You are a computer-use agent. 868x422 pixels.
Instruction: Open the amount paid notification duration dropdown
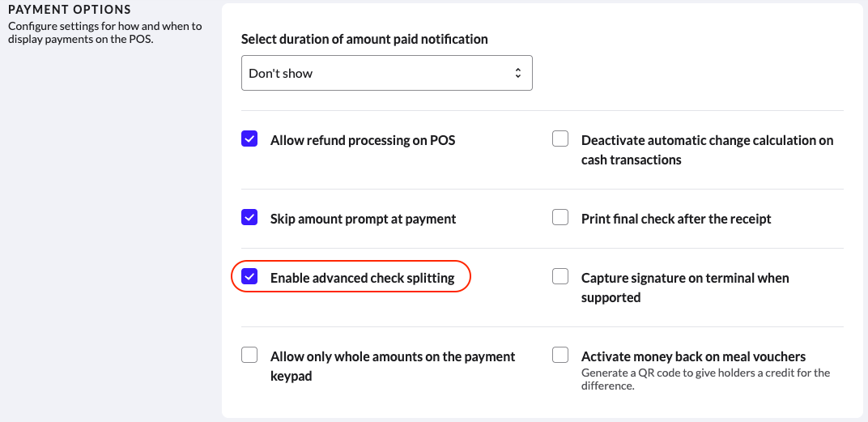(386, 73)
